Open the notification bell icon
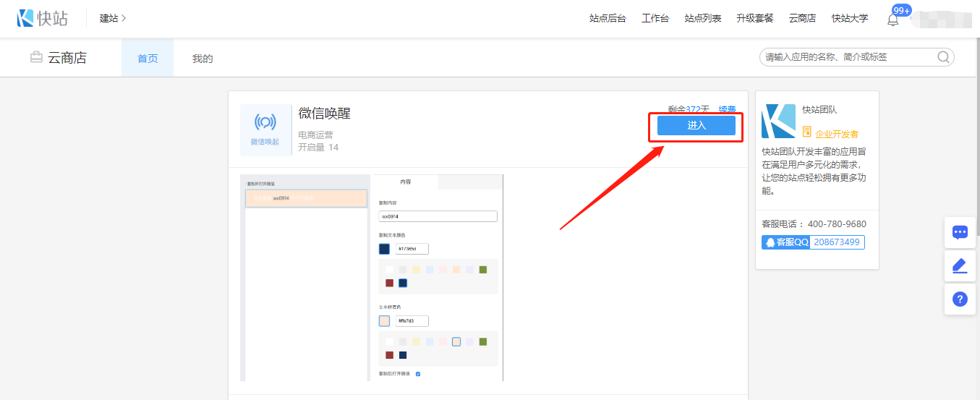The image size is (980, 400). pos(892,20)
